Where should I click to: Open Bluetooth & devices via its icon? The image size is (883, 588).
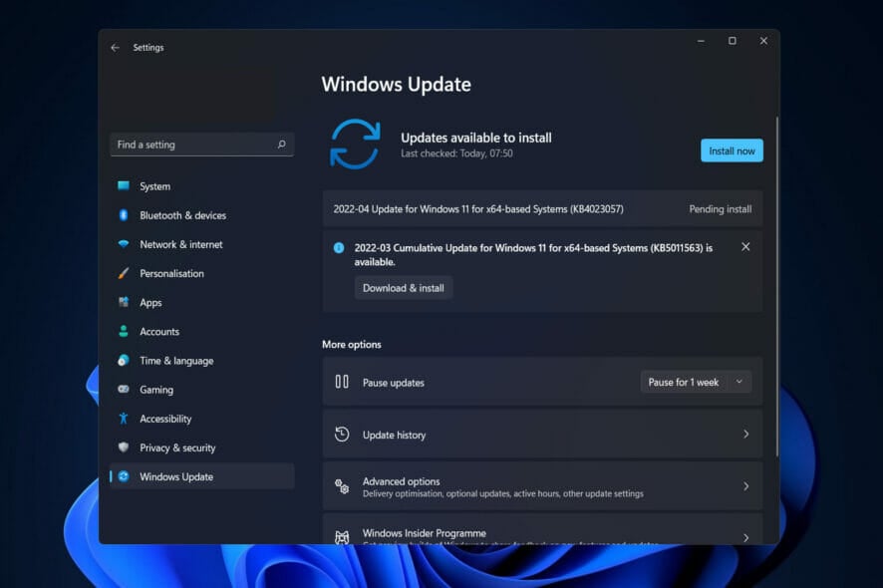(126, 215)
